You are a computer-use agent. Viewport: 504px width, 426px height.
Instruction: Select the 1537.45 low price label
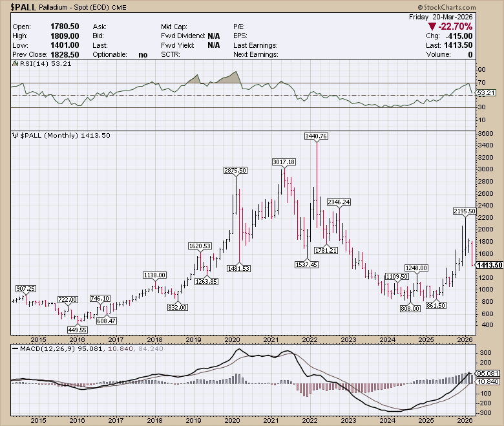(307, 264)
